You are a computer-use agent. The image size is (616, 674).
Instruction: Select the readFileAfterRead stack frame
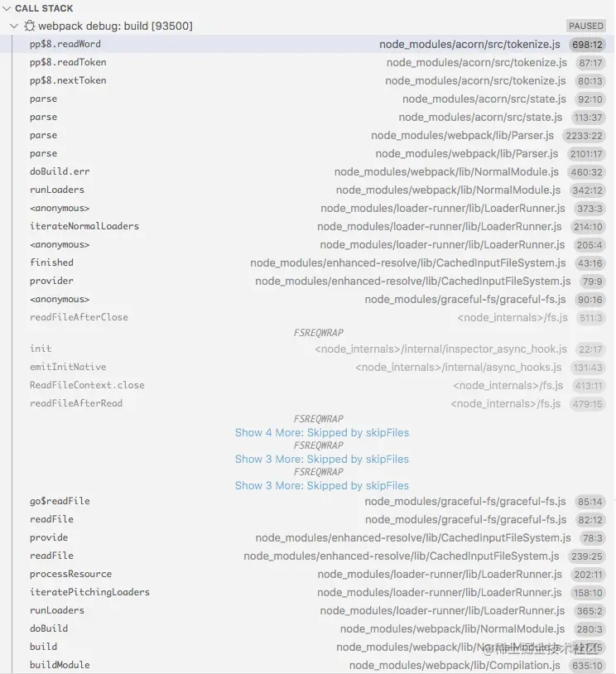308,403
